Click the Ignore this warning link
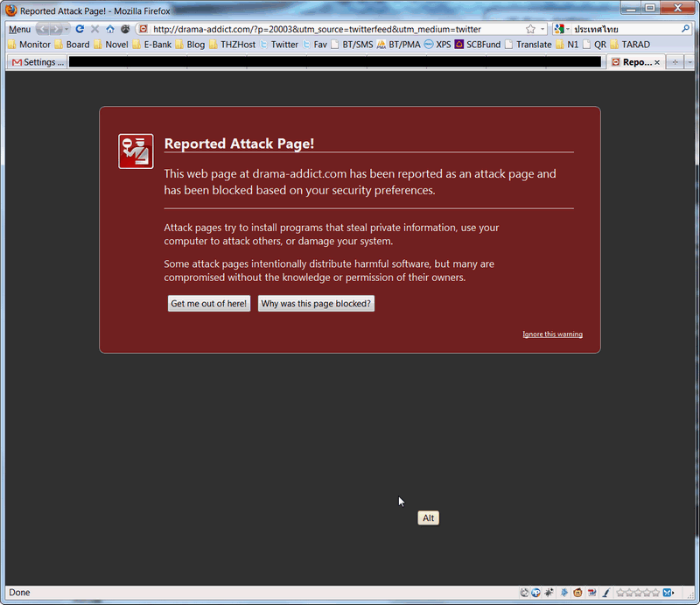 click(x=553, y=334)
